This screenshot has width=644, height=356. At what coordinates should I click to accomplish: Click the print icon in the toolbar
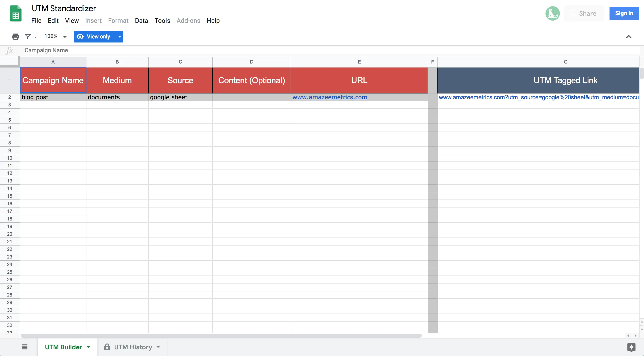click(x=15, y=36)
